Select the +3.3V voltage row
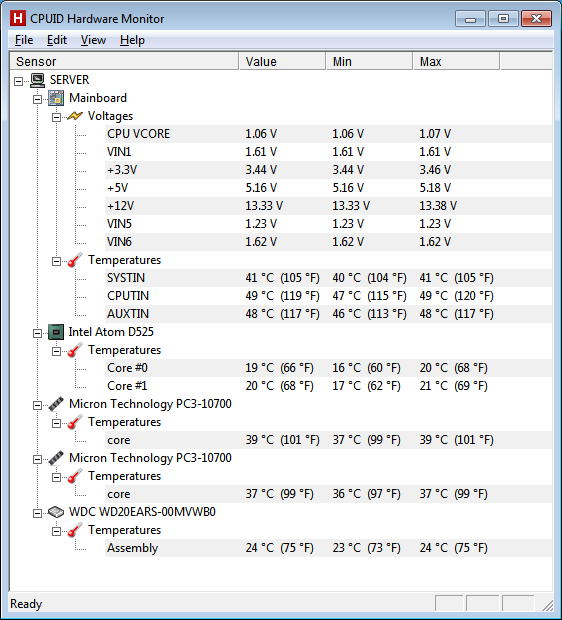The height and width of the screenshot is (620, 562). coord(328,170)
